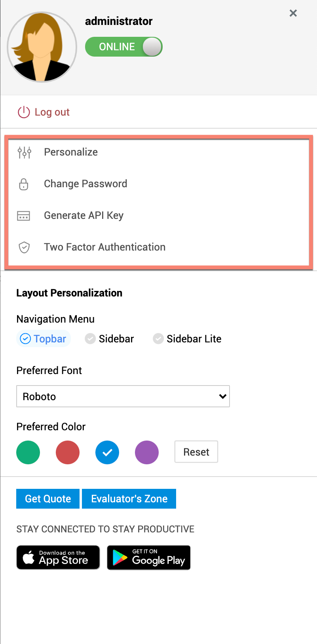Click the Change Password lock icon

24,184
